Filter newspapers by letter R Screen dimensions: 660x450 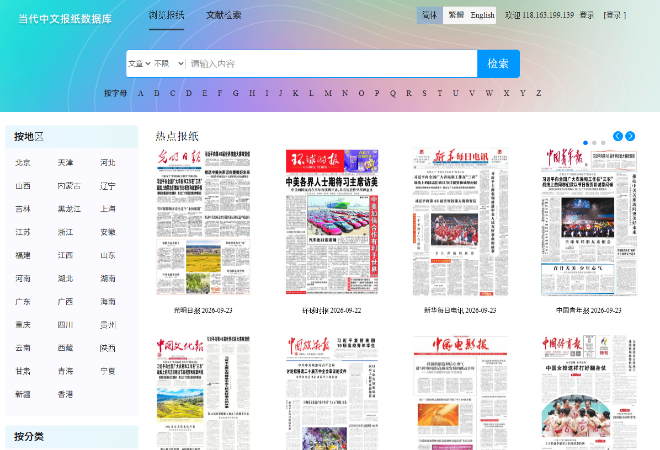click(x=409, y=93)
